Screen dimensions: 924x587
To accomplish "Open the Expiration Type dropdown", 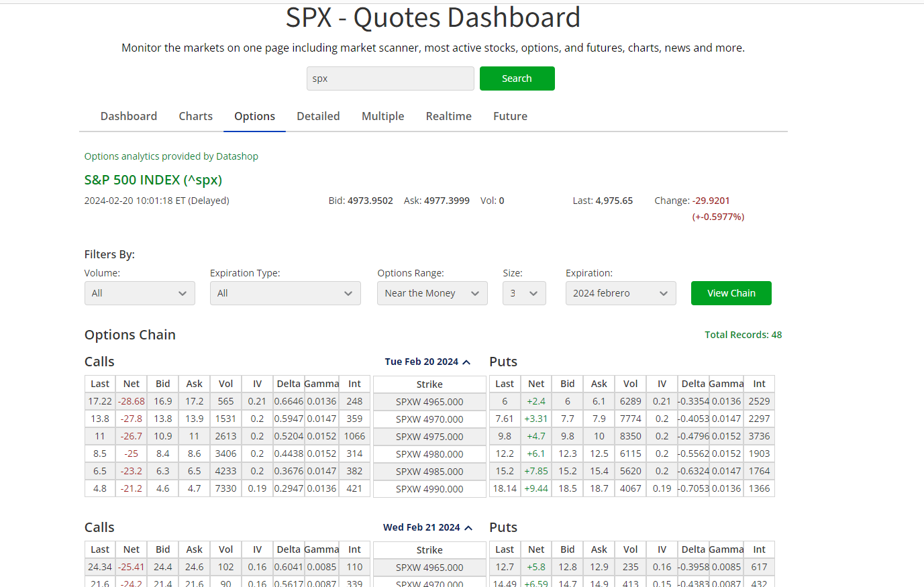I will [285, 293].
